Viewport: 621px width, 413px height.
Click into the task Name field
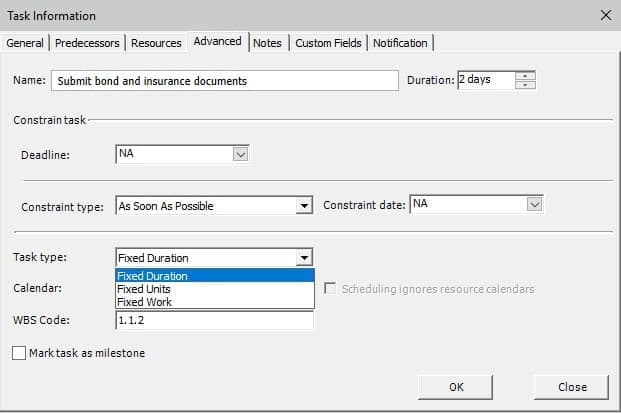pos(225,81)
